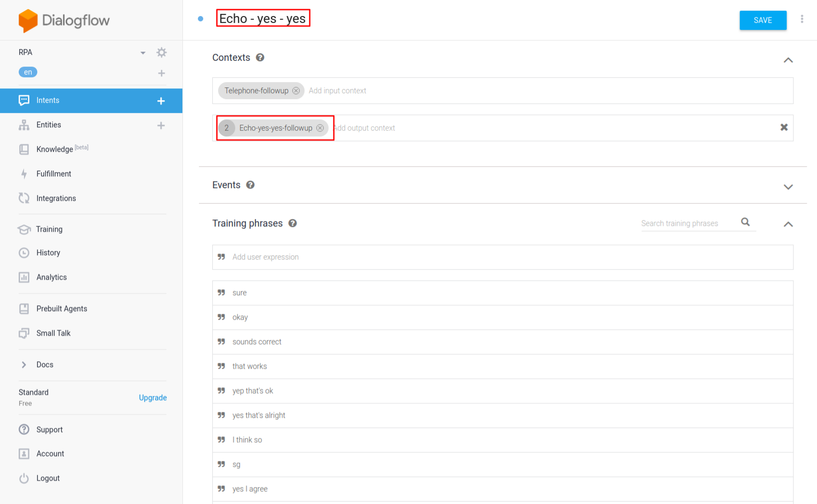Viewport: 817px width, 504px height.
Task: Open the RPA agent dropdown arrow
Action: coord(143,53)
